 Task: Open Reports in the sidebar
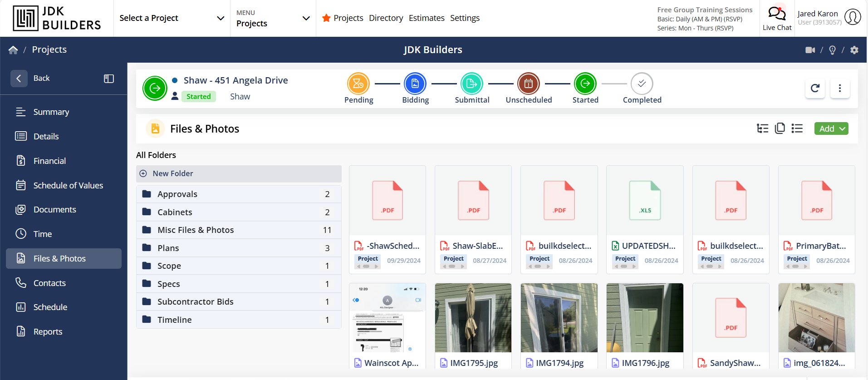tap(64, 331)
